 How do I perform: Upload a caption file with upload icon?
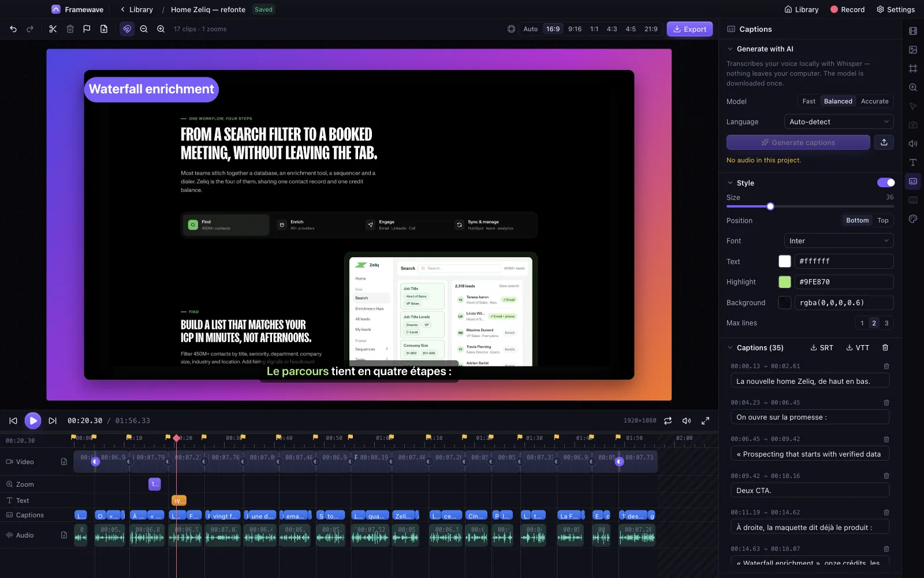coord(884,142)
